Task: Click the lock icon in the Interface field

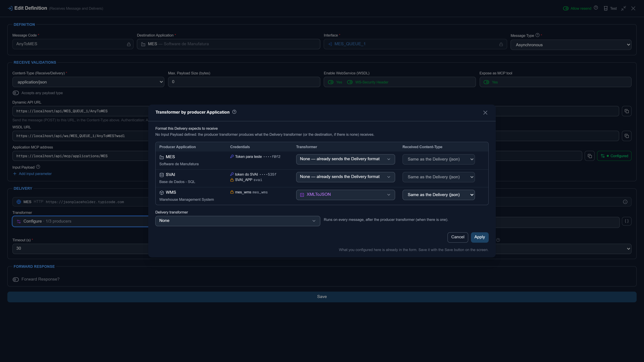Action: click(x=501, y=44)
